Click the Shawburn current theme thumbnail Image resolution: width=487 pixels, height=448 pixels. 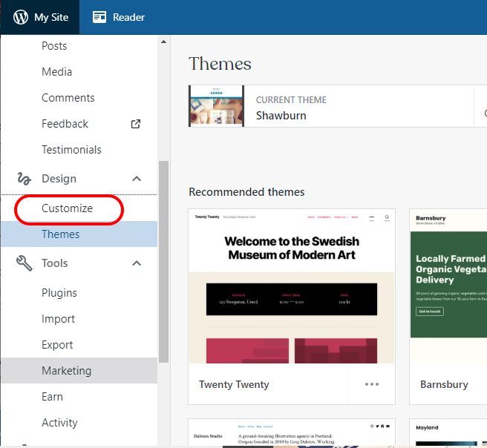tap(217, 106)
